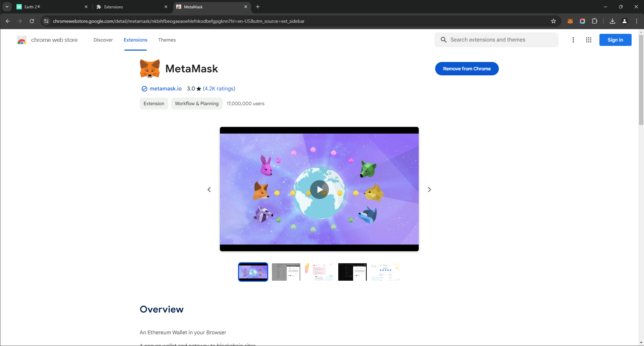Click the Chrome profile avatar icon
This screenshot has width=644, height=346.
[x=624, y=21]
